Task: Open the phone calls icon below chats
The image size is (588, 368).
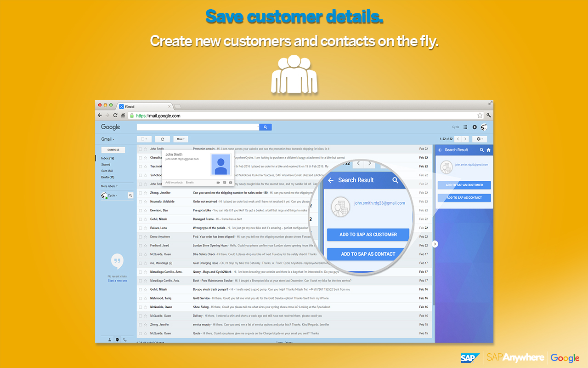Action: point(125,340)
